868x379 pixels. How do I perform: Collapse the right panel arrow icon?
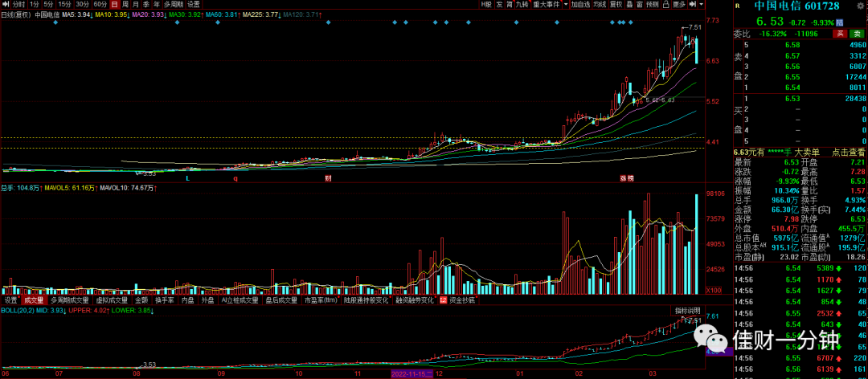coord(693,4)
